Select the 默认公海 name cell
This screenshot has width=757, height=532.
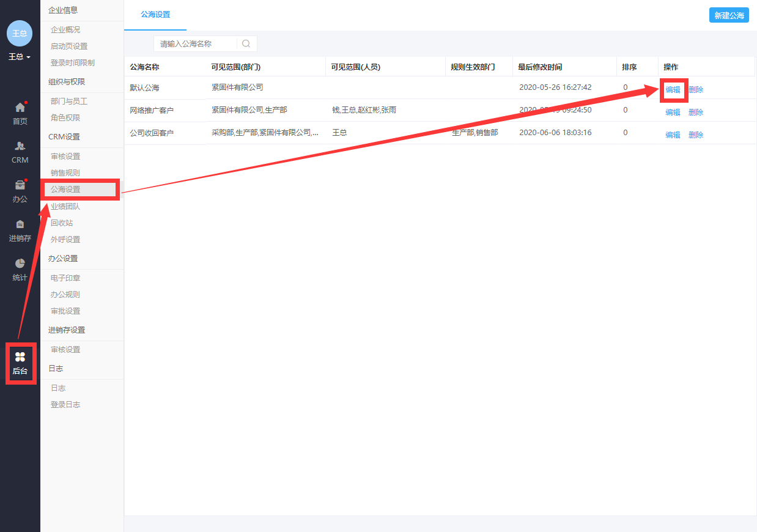tap(144, 87)
